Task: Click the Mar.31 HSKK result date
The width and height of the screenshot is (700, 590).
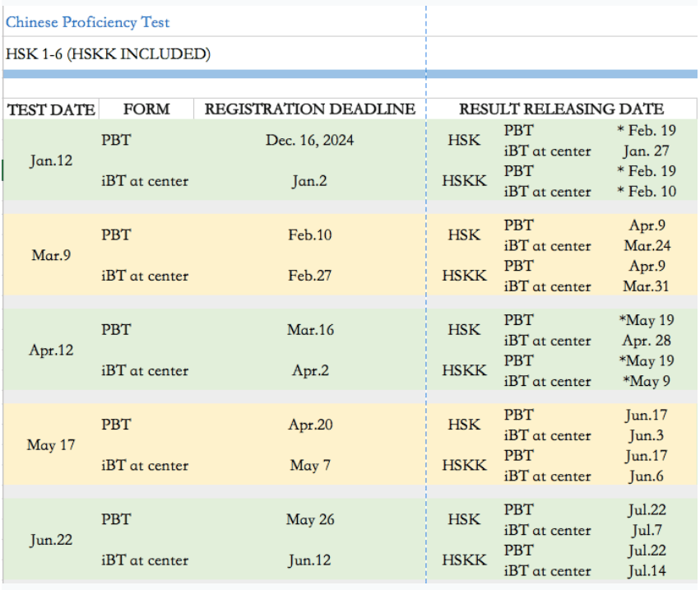Action: pyautogui.click(x=646, y=286)
